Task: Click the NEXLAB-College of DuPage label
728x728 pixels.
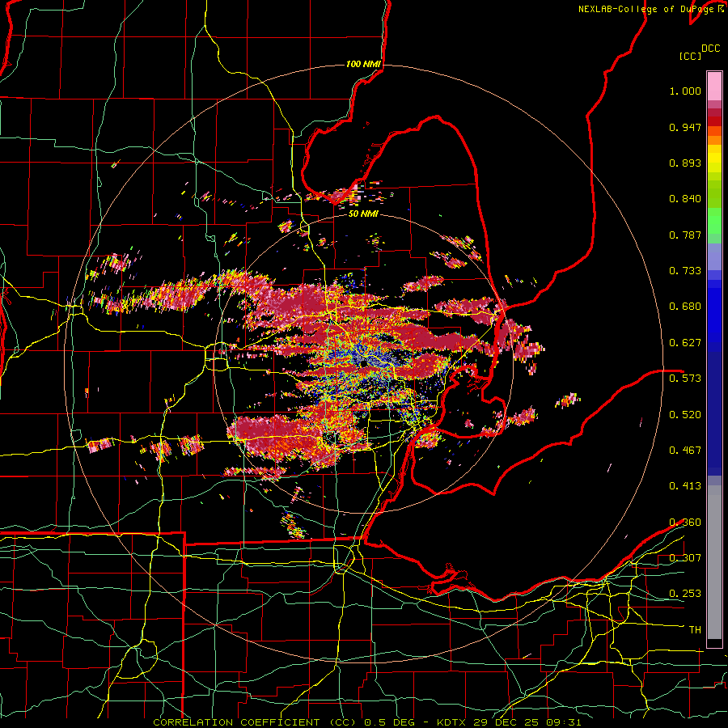Action: click(x=648, y=9)
